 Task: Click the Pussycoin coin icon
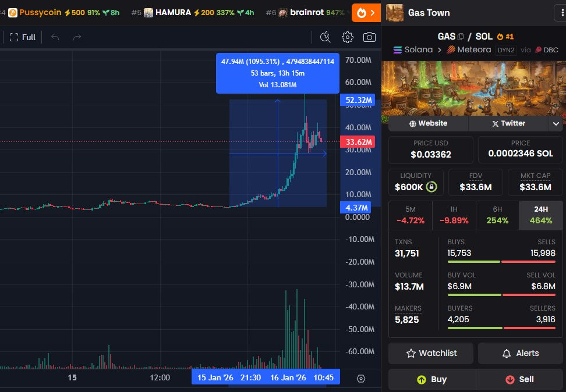pyautogui.click(x=13, y=13)
